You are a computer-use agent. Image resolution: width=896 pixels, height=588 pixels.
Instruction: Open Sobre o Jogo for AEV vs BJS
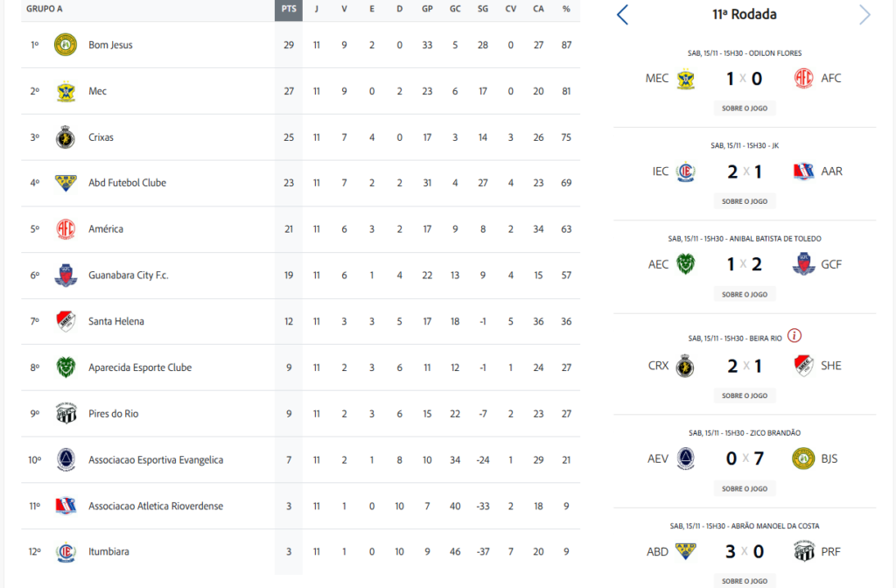pyautogui.click(x=744, y=488)
